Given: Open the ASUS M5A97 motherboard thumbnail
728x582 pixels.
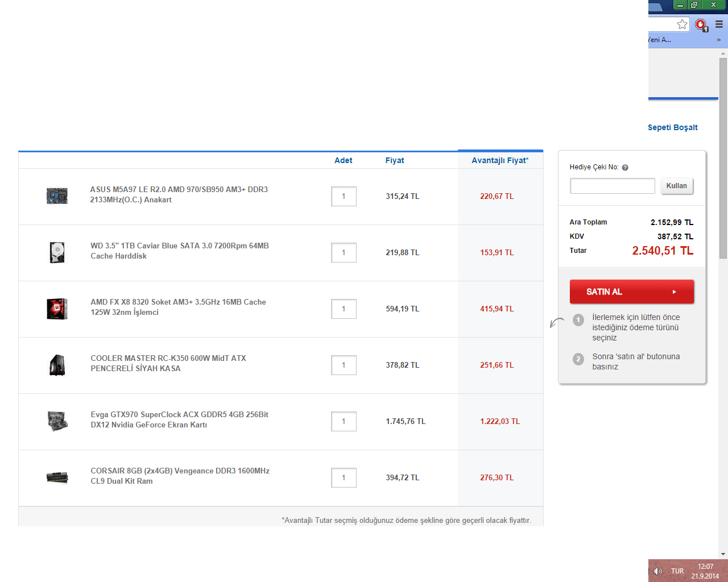Looking at the screenshot, I should click(57, 196).
